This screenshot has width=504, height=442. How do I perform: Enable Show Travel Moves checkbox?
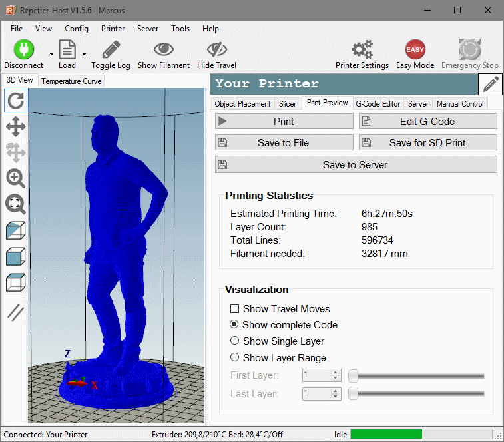[x=234, y=309]
